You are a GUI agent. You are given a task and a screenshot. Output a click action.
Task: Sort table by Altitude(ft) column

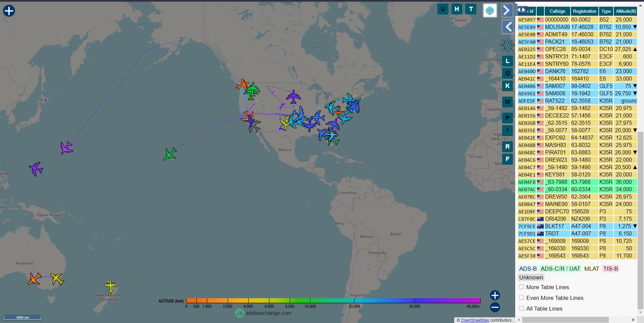click(x=626, y=11)
